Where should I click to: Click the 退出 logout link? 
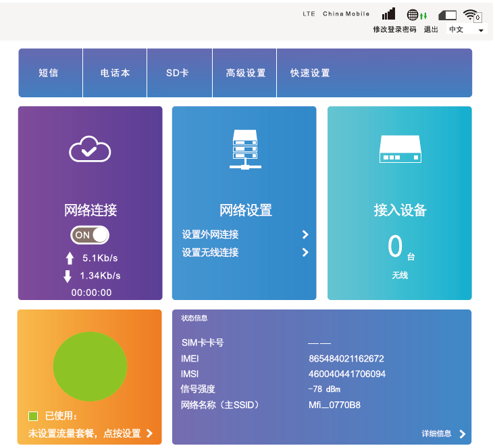tap(431, 29)
